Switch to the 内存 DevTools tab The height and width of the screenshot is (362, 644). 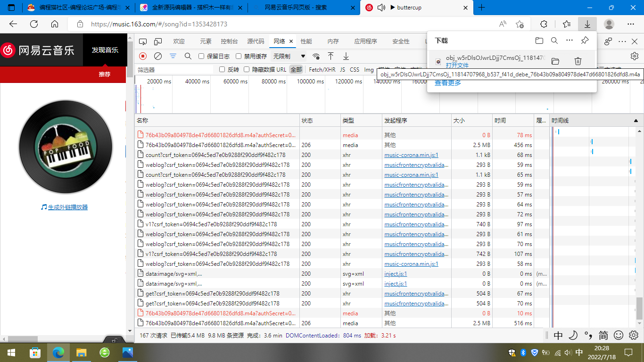coord(333,41)
